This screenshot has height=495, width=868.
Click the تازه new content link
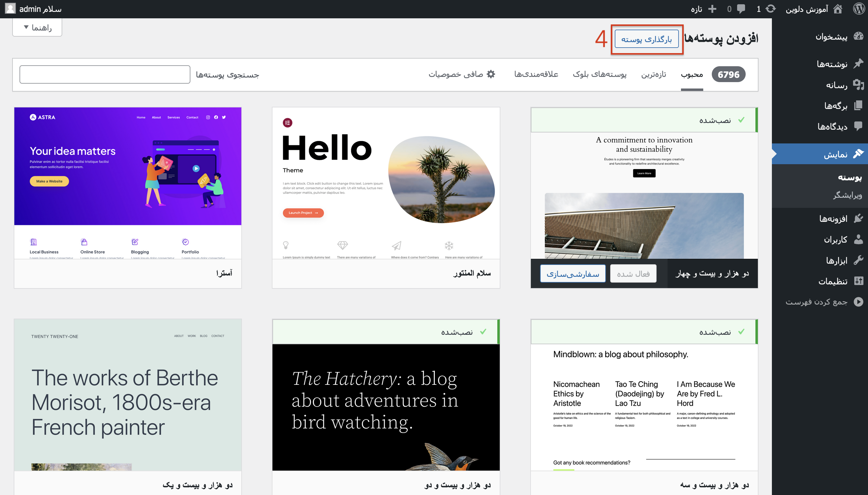pyautogui.click(x=696, y=9)
